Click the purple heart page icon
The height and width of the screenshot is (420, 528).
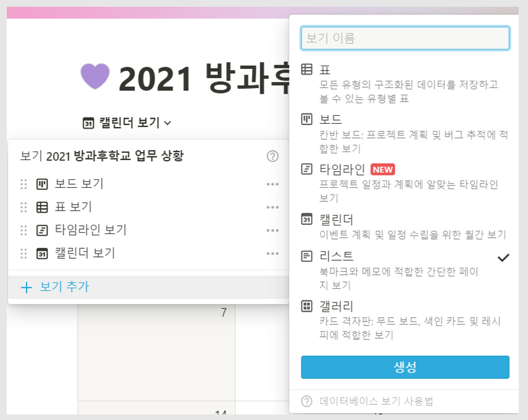coord(95,76)
